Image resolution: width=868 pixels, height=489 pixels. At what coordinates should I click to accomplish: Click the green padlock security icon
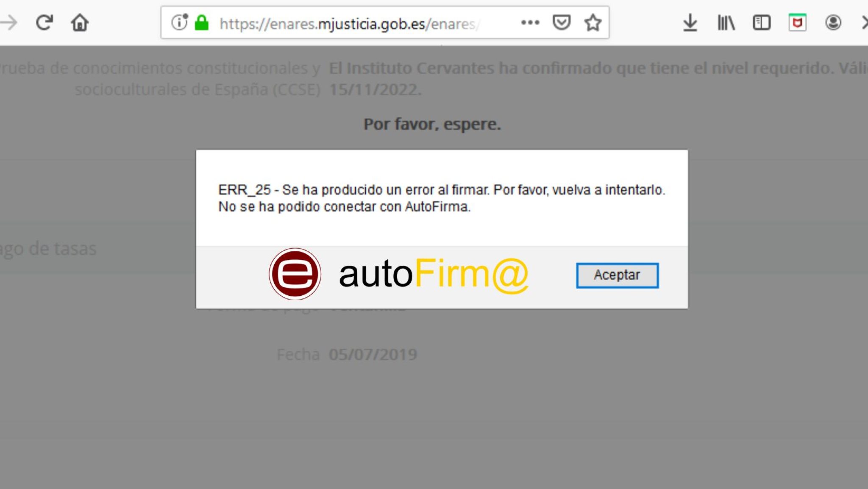[202, 23]
